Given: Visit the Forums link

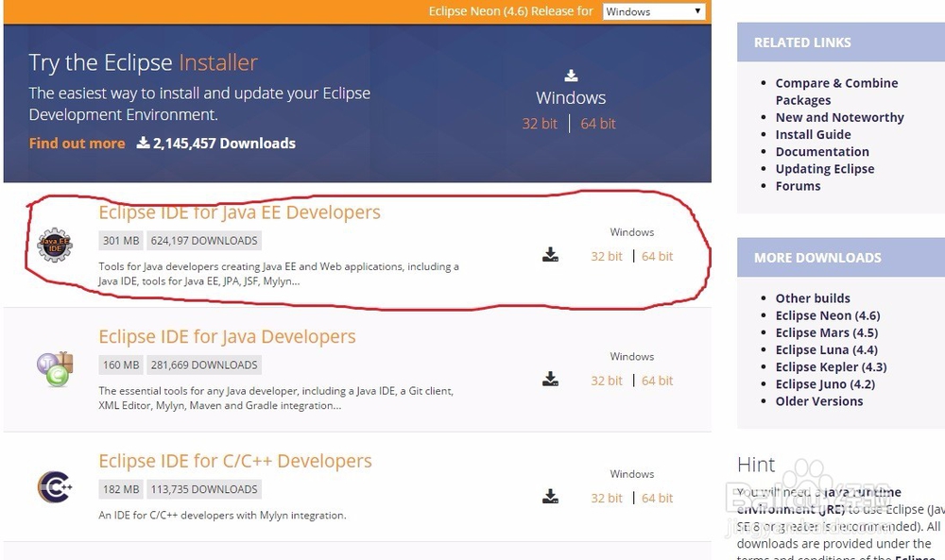Looking at the screenshot, I should click(798, 186).
